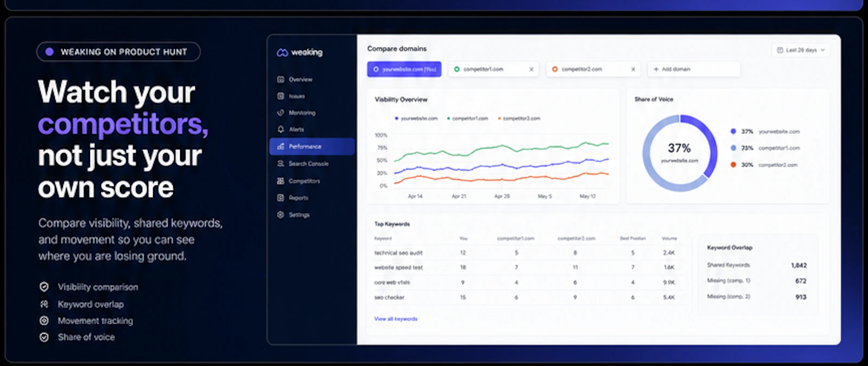The height and width of the screenshot is (366, 868).
Task: Switch to the Performance menu item
Action: pos(311,147)
